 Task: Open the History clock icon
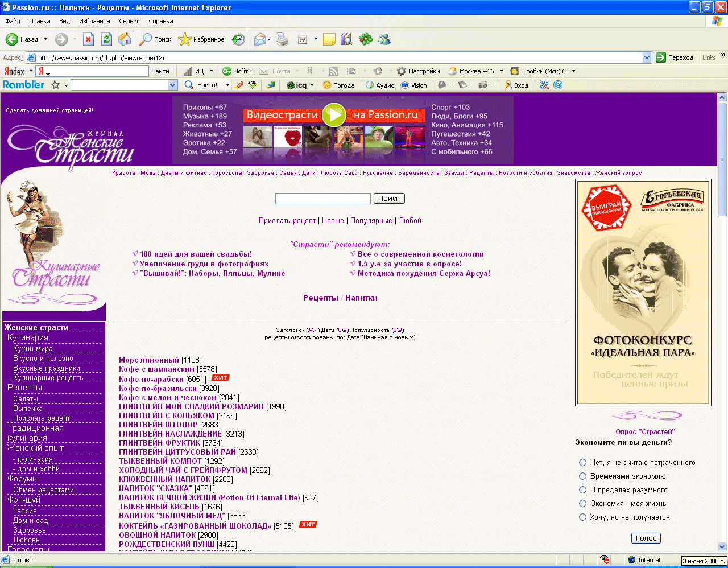[239, 39]
